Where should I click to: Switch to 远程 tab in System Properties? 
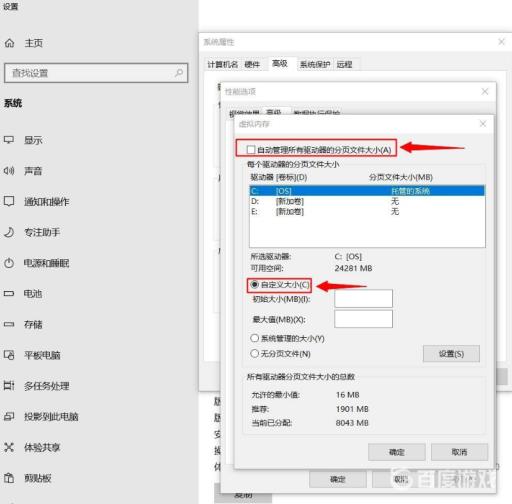coord(344,64)
